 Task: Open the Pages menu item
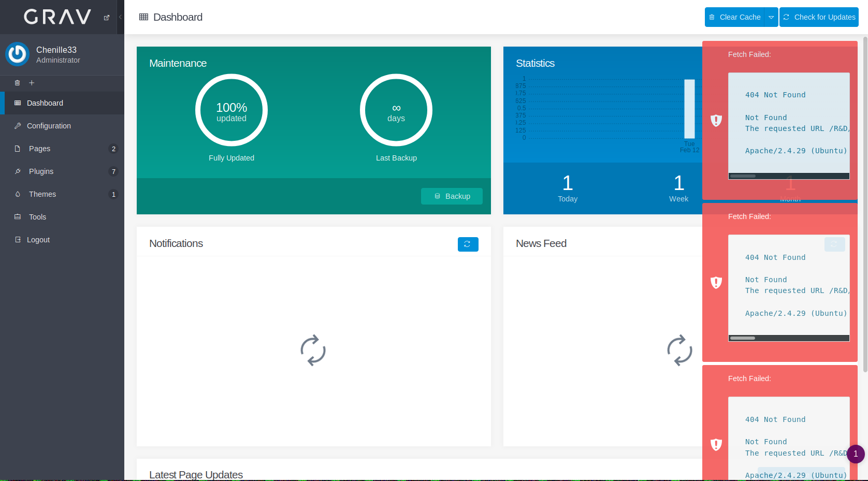(62, 149)
